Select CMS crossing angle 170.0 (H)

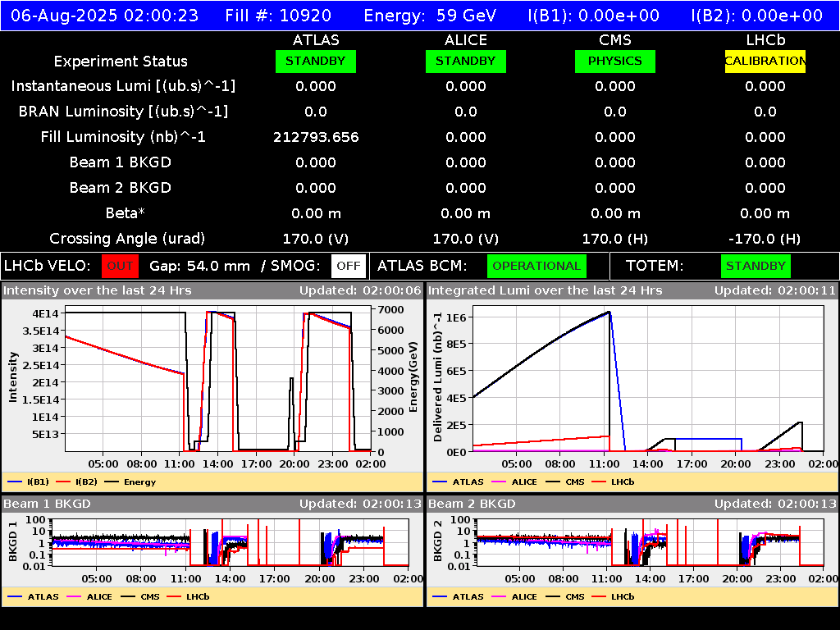click(615, 239)
